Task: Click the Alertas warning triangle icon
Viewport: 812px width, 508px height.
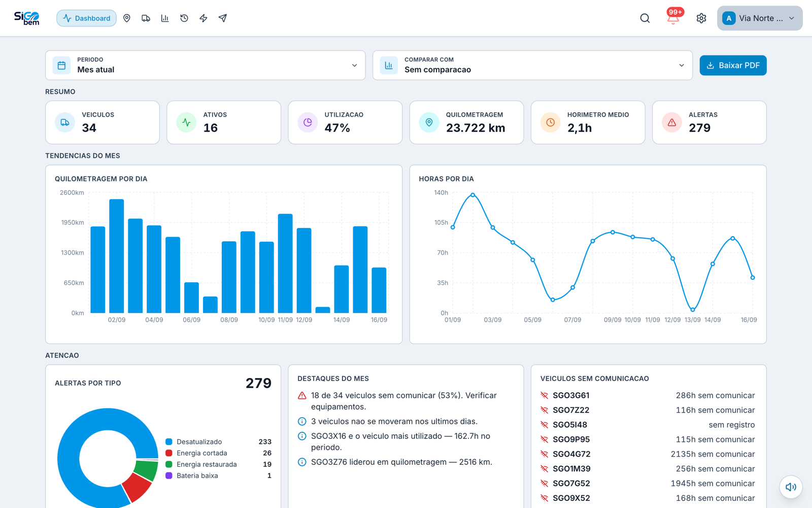Action: click(x=671, y=122)
